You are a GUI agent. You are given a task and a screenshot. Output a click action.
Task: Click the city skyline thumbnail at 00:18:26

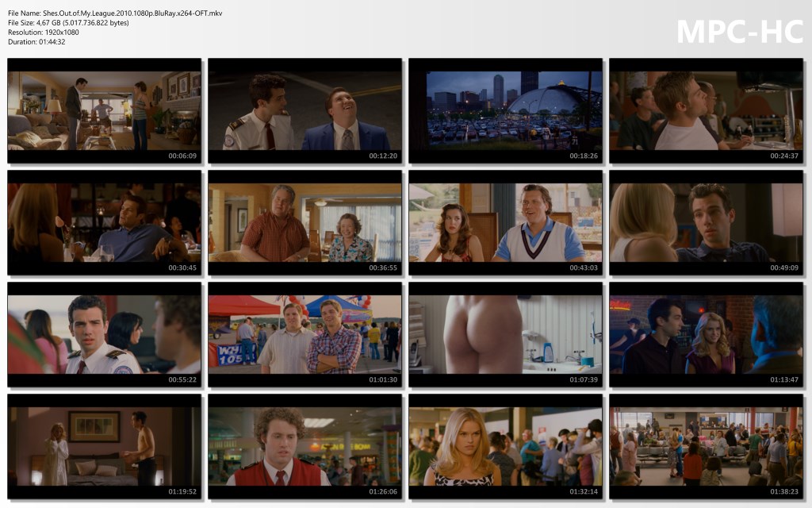pyautogui.click(x=505, y=110)
